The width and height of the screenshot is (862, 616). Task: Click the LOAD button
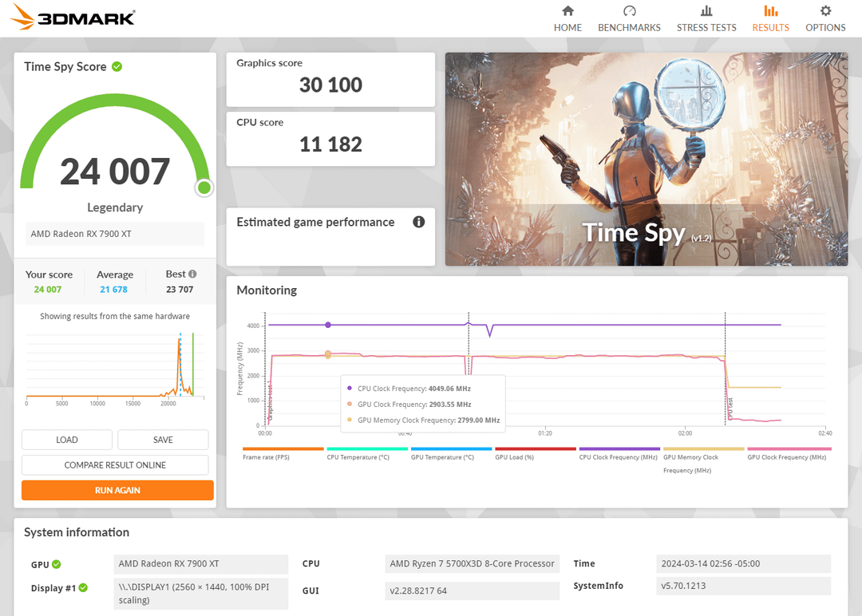click(67, 440)
